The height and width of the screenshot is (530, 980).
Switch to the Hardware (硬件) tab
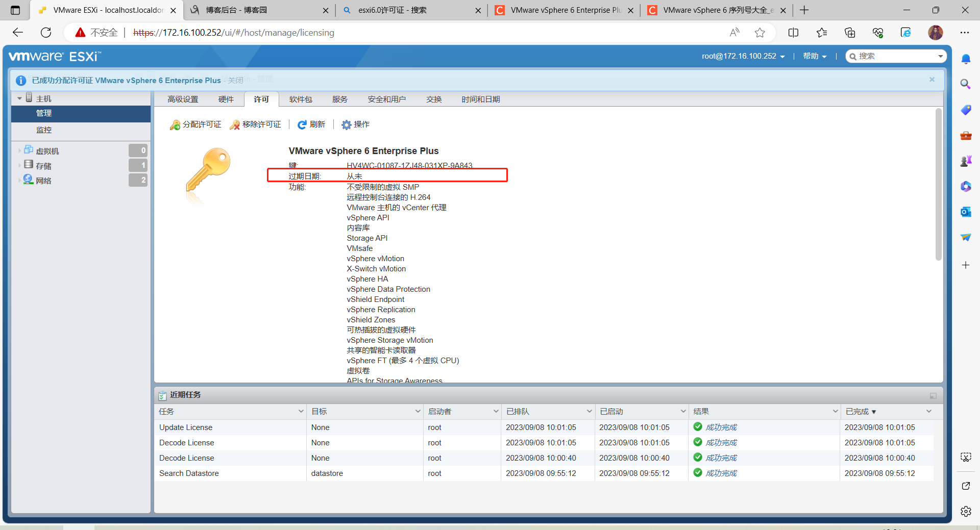(226, 99)
